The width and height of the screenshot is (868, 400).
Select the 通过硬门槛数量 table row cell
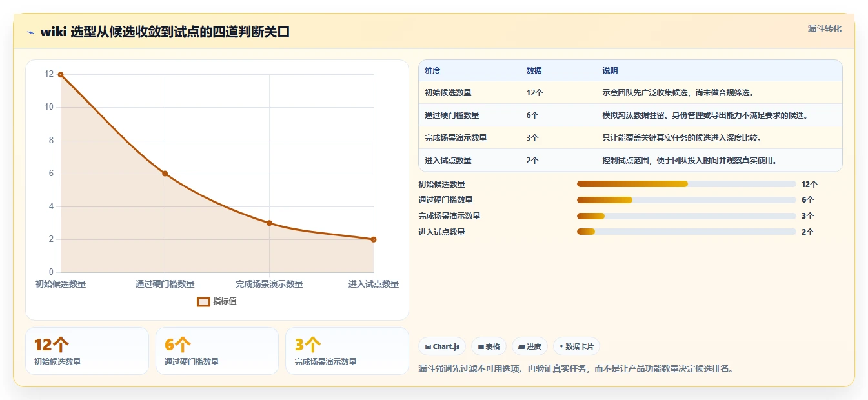point(452,115)
